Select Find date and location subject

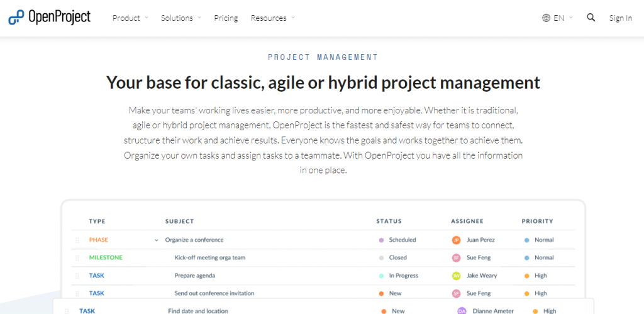(198, 311)
